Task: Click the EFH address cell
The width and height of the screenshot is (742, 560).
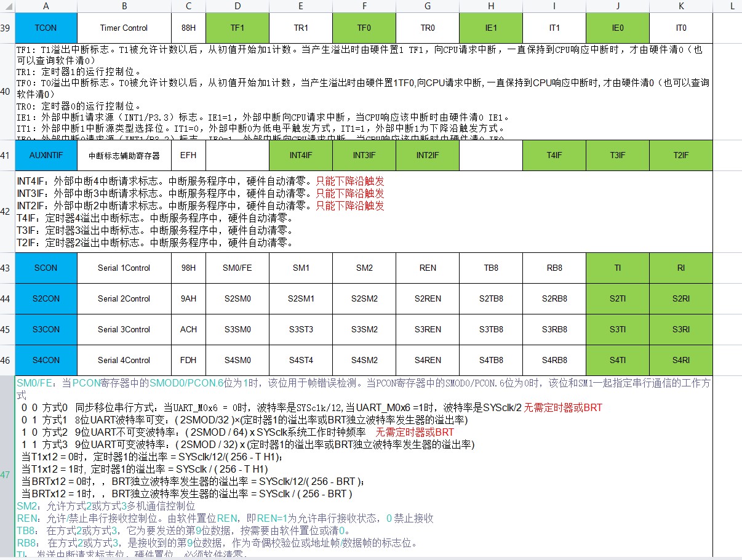Action: point(188,155)
